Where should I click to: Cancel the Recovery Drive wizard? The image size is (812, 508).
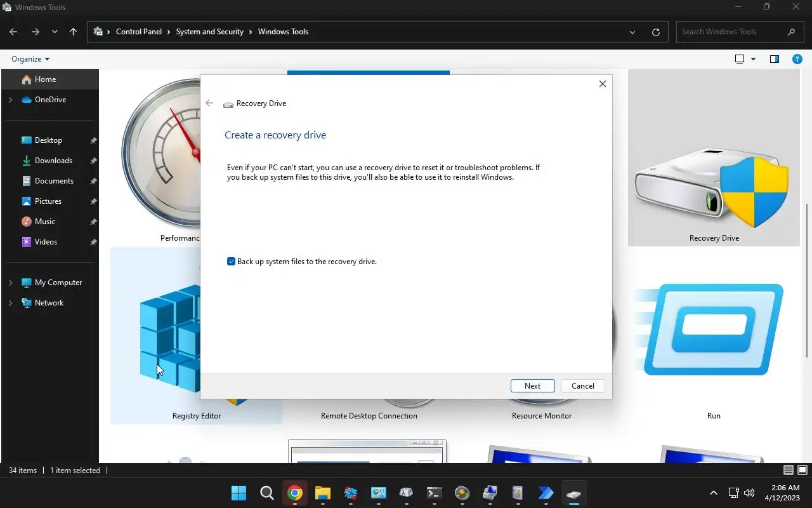[582, 386]
